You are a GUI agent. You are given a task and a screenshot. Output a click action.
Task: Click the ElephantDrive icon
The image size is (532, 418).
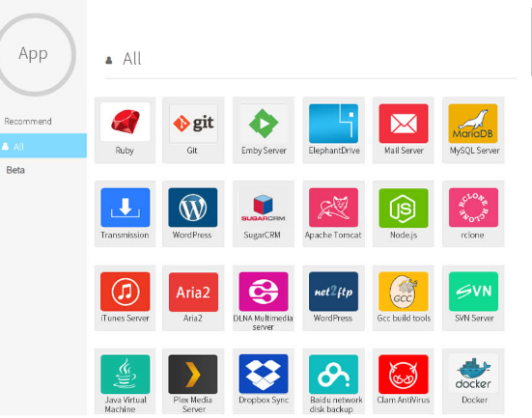point(333,123)
